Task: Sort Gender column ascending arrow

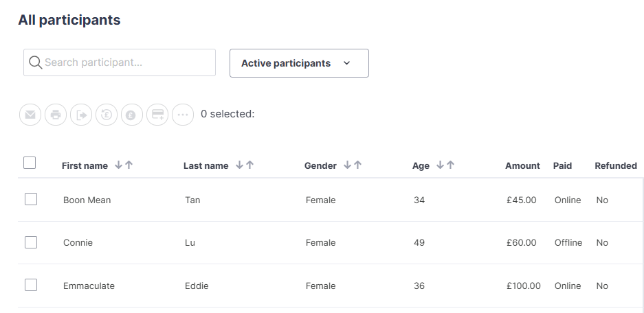Action: point(357,165)
